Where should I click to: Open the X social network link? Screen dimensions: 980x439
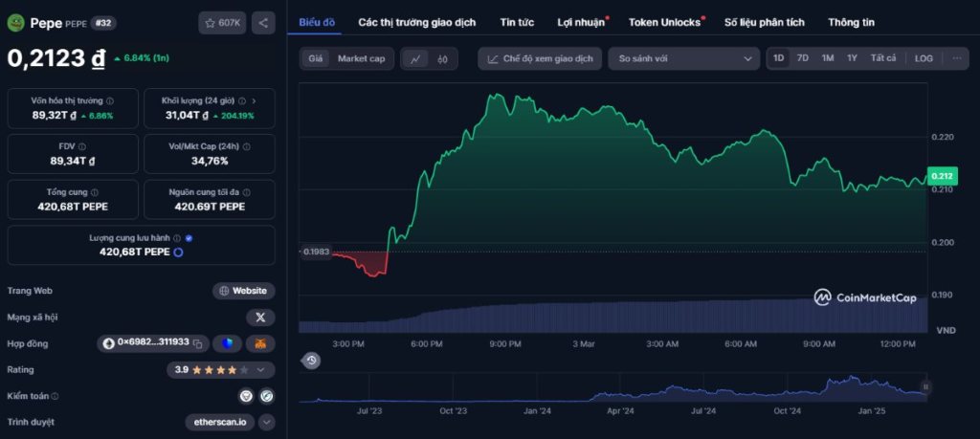click(x=260, y=318)
